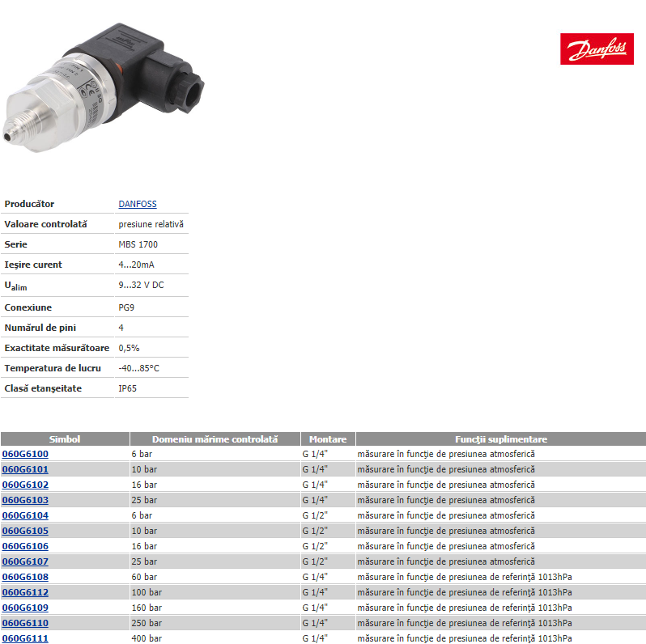646x644 pixels.
Task: Click the Danfoss logo image
Action: (597, 49)
